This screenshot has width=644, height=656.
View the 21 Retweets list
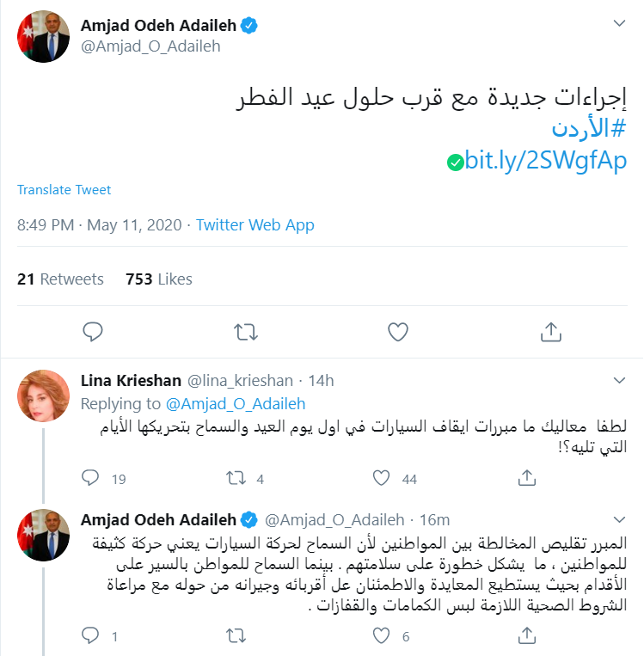[60, 279]
